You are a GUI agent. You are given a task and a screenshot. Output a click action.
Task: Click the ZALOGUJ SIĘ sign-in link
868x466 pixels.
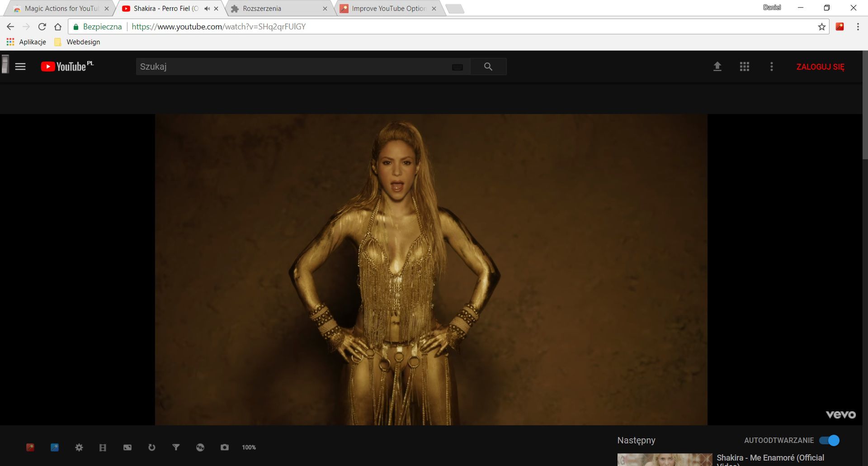[821, 66]
